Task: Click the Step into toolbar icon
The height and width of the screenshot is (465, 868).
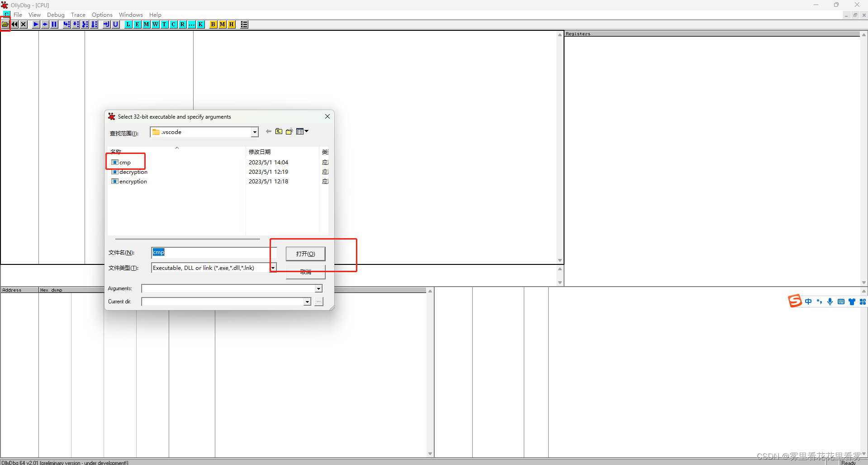Action: [67, 24]
